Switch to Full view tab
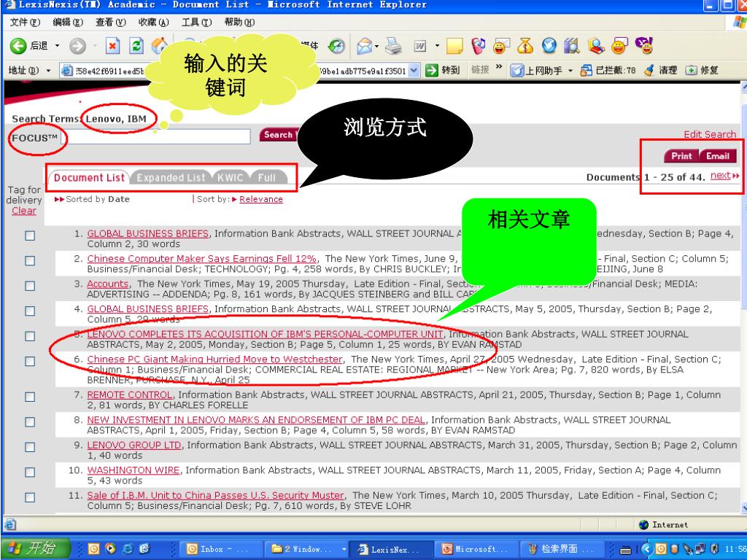The image size is (747, 560). tap(267, 178)
